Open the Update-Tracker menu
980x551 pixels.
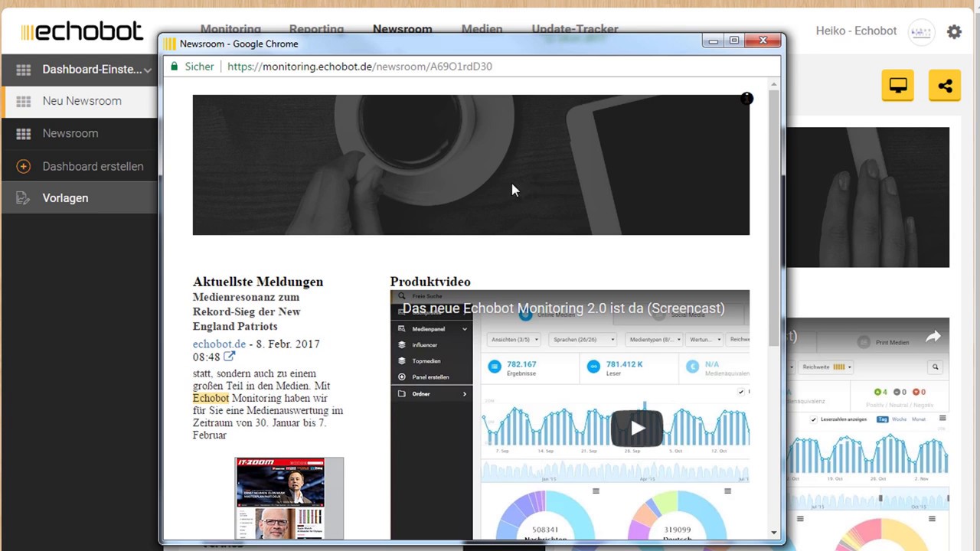click(x=575, y=29)
